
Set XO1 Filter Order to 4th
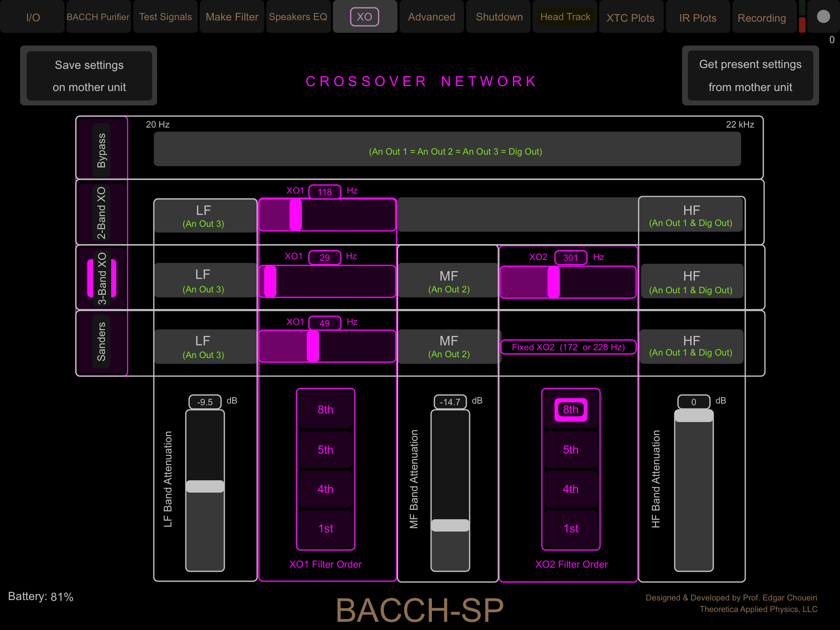pos(326,489)
